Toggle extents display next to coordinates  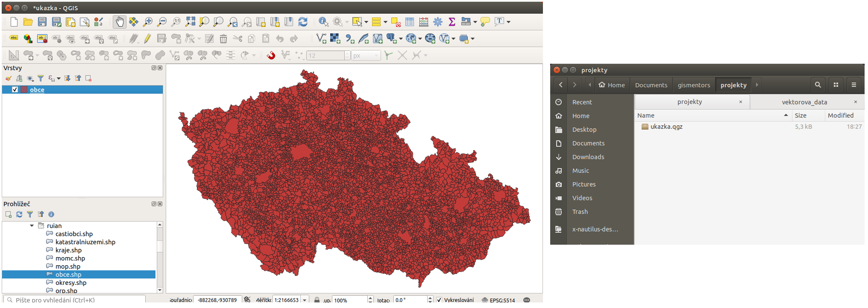pos(247,299)
